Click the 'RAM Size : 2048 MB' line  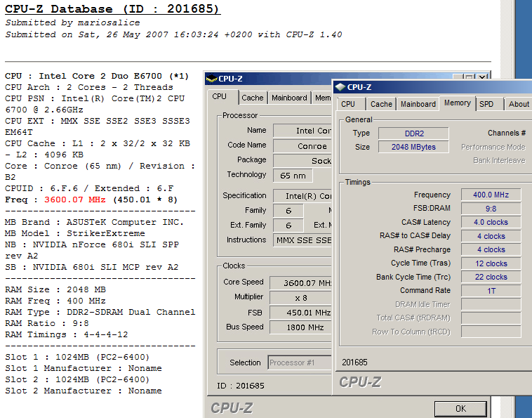(55, 289)
